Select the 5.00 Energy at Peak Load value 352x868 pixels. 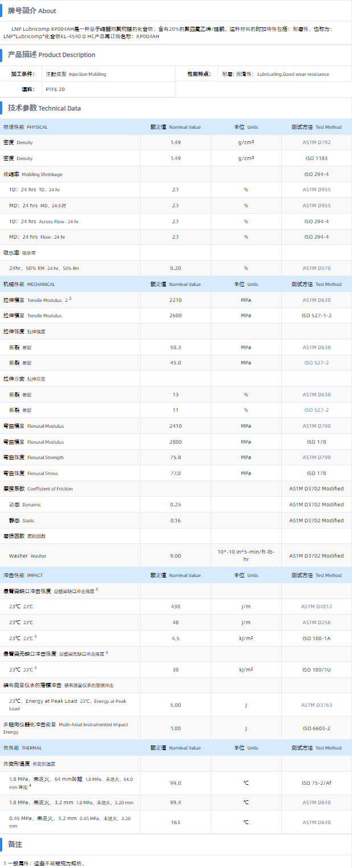[x=175, y=705]
